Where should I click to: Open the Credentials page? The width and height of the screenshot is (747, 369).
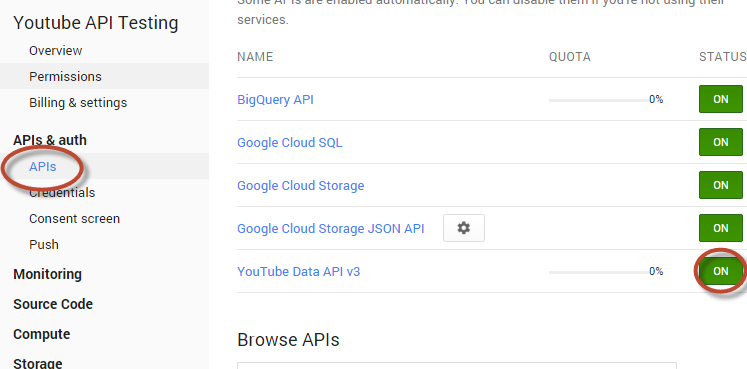click(x=62, y=192)
